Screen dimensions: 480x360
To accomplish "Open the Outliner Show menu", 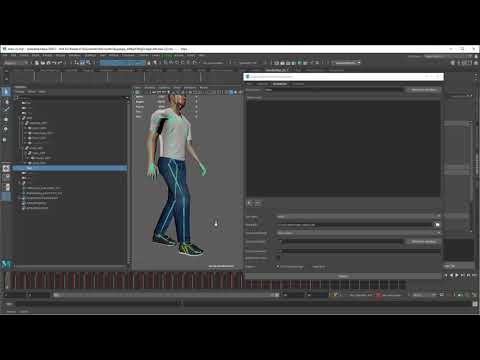I will pyautogui.click(x=31, y=92).
